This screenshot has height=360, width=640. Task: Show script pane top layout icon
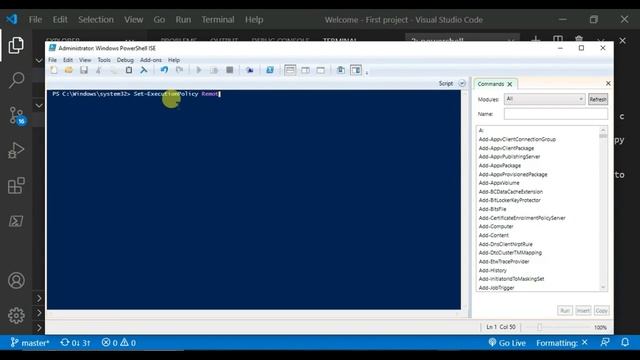point(290,70)
